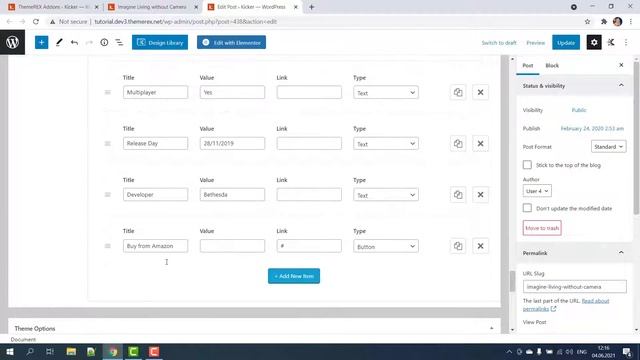The image size is (640, 360).
Task: Delete the Multiplayer item row
Action: [x=480, y=92]
